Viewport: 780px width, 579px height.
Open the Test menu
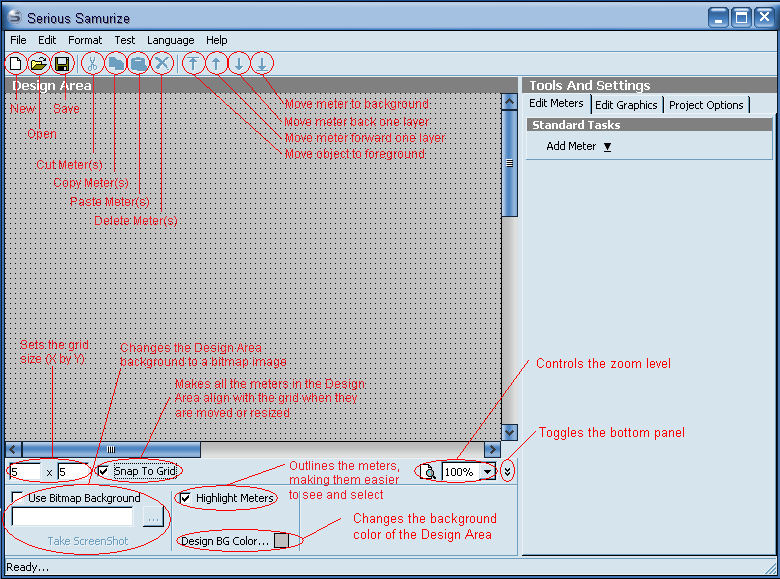pos(125,40)
